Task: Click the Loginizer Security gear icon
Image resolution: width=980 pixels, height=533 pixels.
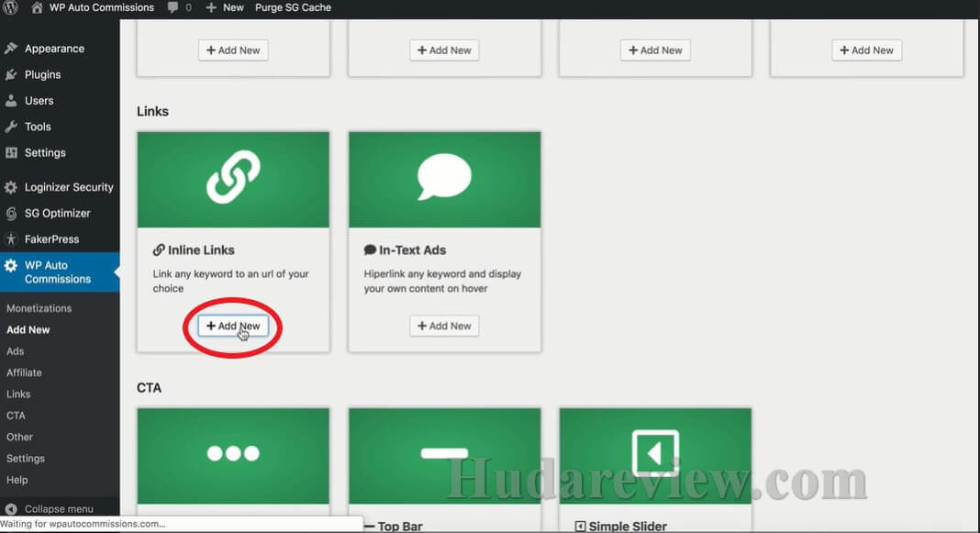Action: tap(11, 187)
